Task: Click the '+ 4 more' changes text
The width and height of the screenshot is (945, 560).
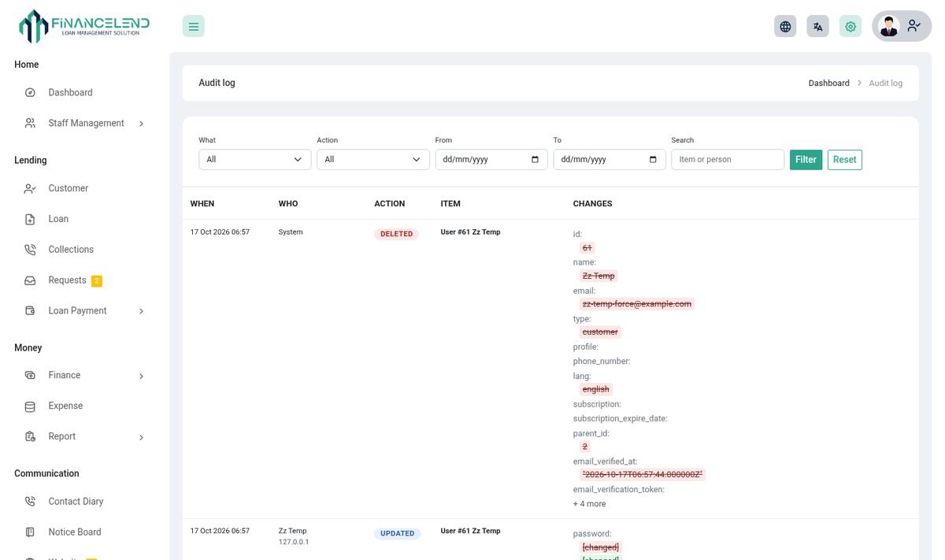Action: pos(590,504)
